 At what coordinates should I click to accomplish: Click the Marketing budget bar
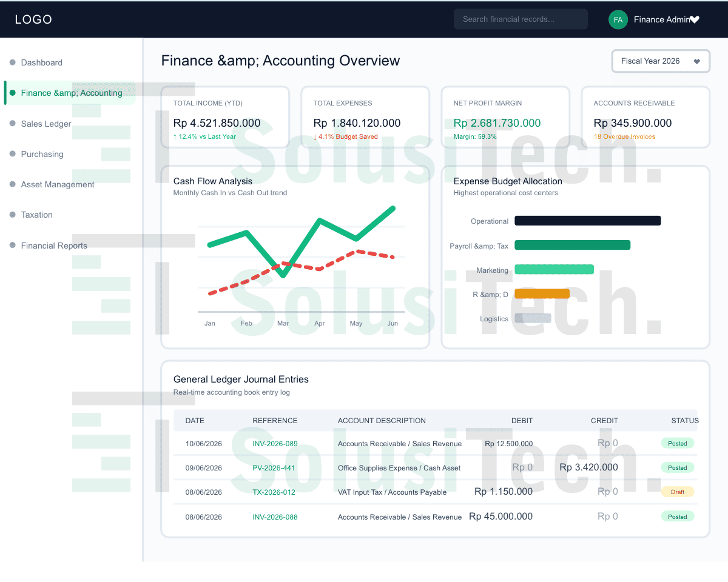point(554,269)
